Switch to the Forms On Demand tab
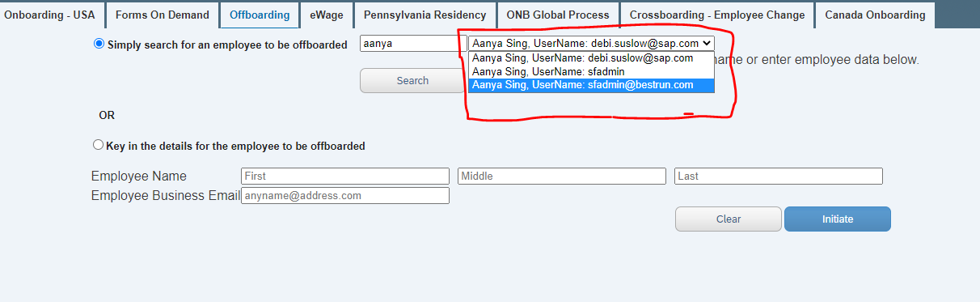The image size is (980, 302). coord(163,15)
